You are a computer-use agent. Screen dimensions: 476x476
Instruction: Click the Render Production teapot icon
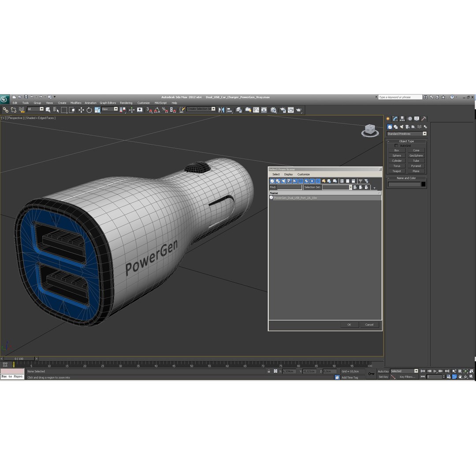[x=299, y=110]
